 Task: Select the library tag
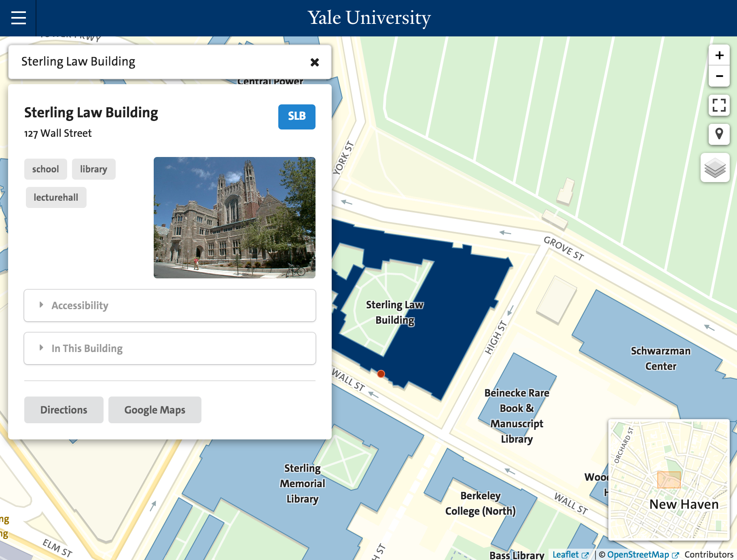pyautogui.click(x=93, y=169)
